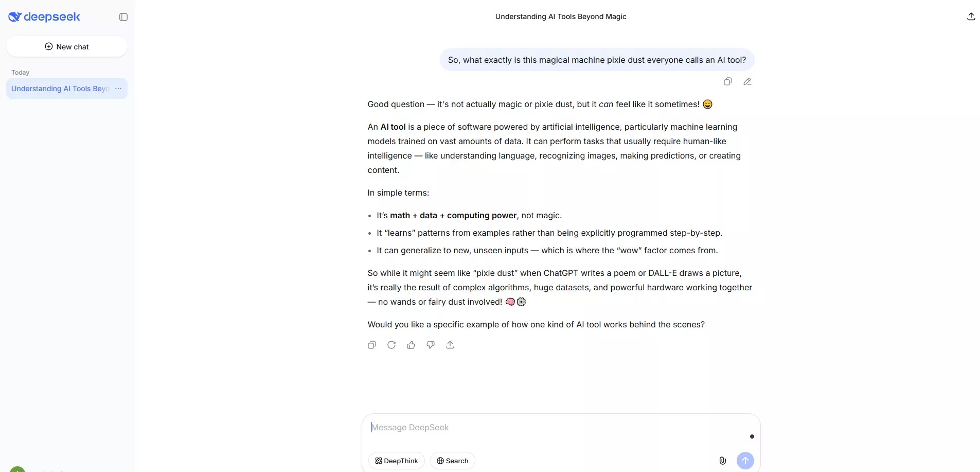Click the paperclip attach file icon
The width and height of the screenshot is (980, 472).
723,461
